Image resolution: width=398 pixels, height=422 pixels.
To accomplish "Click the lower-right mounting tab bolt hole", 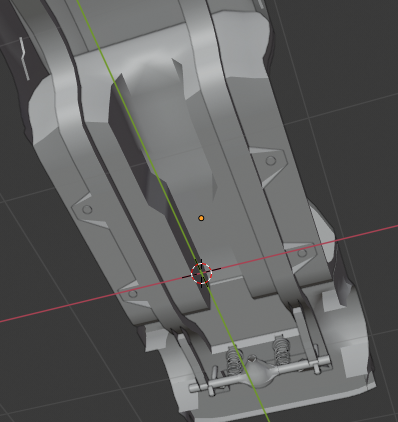I will (302, 253).
